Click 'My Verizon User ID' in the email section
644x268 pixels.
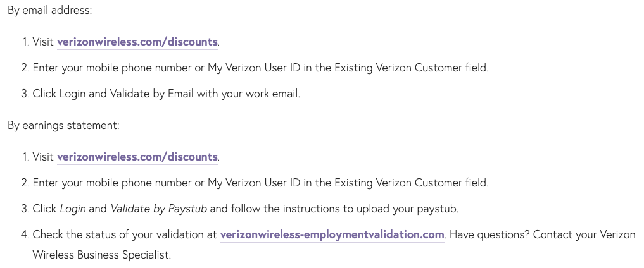click(x=254, y=68)
